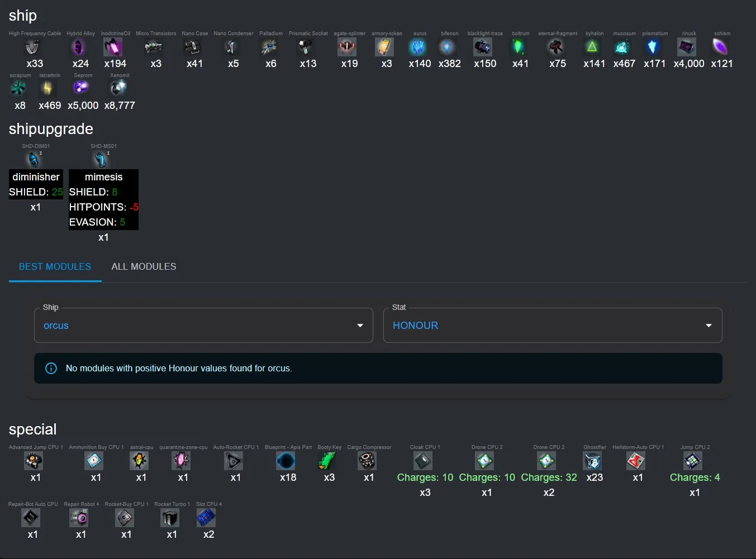
Task: Select the aurus resource icon
Action: (418, 47)
